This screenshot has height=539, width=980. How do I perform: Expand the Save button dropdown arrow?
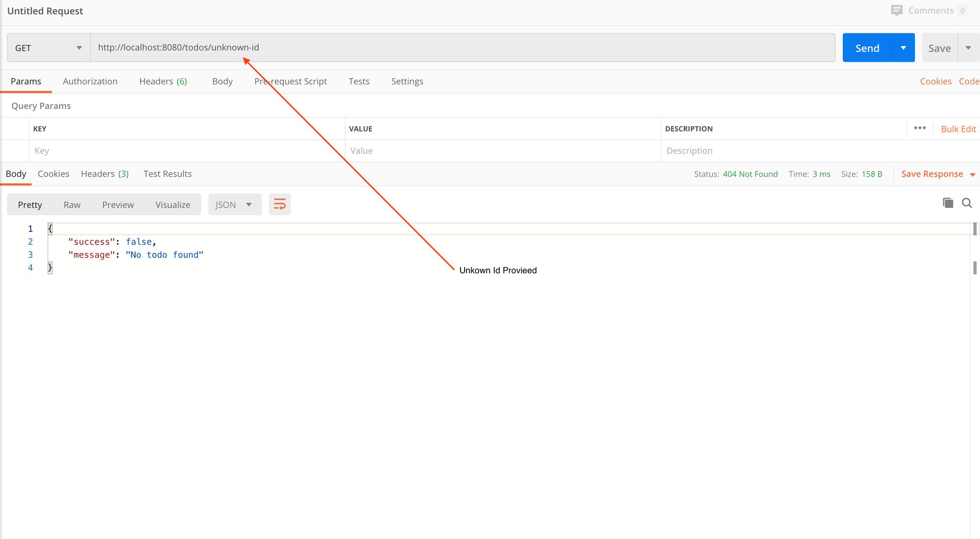pyautogui.click(x=968, y=48)
